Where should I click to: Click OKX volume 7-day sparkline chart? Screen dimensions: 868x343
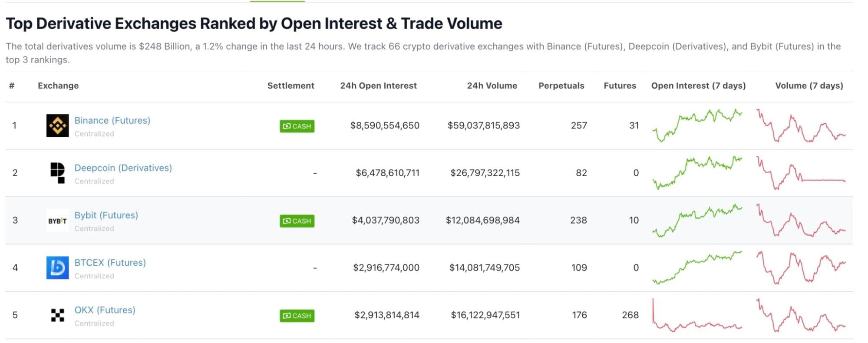pyautogui.click(x=801, y=315)
